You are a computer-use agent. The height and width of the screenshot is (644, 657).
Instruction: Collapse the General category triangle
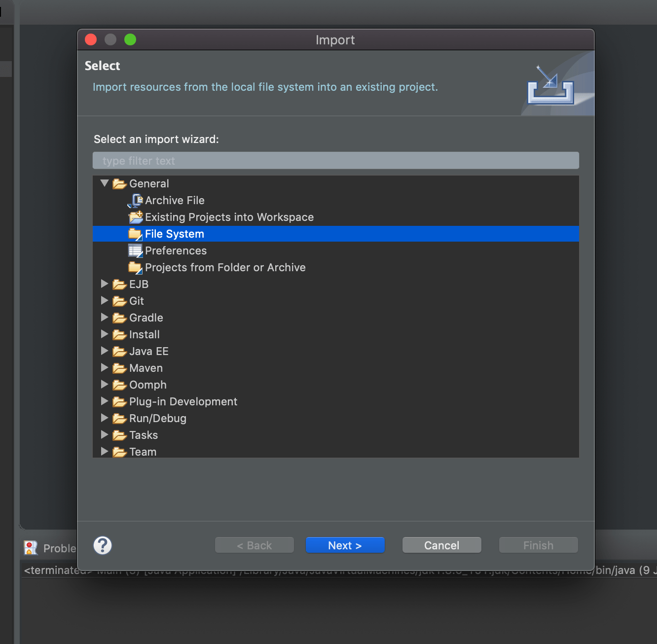[x=104, y=183]
